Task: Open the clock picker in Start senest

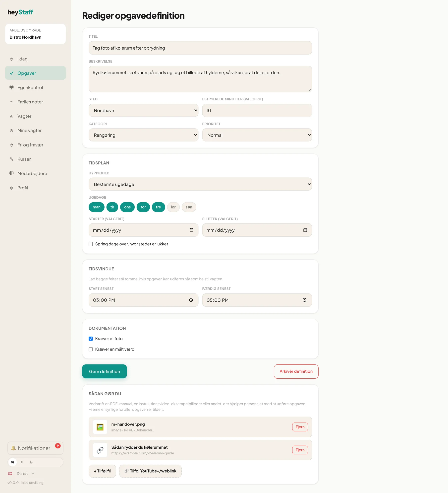Action: (x=191, y=300)
